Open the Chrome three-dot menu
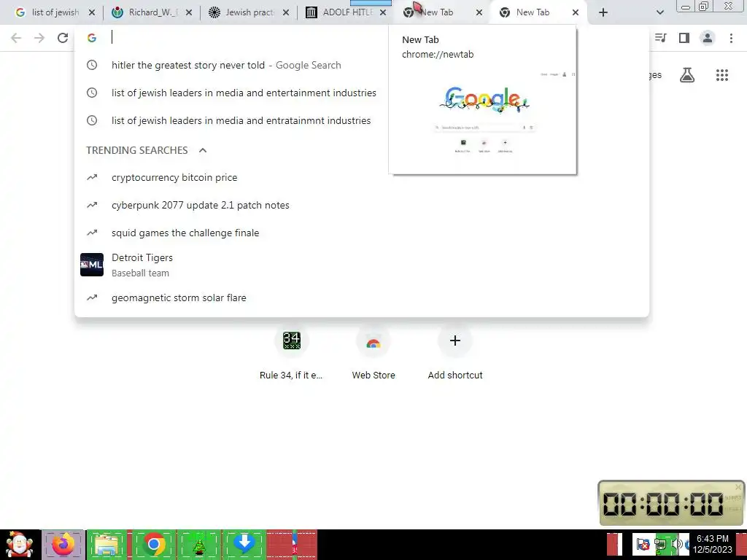This screenshot has width=747, height=560. coord(731,38)
